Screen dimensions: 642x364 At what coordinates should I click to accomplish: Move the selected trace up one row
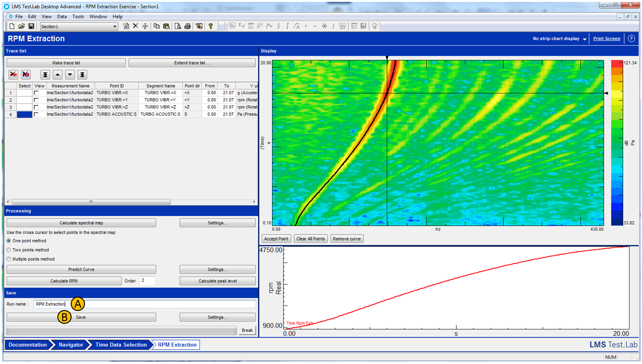(57, 74)
